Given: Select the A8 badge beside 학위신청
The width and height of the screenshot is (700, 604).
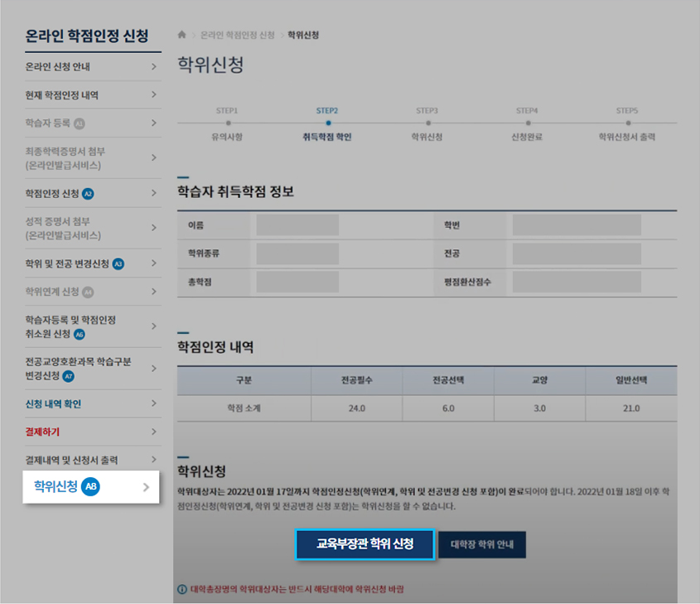Looking at the screenshot, I should pos(89,488).
